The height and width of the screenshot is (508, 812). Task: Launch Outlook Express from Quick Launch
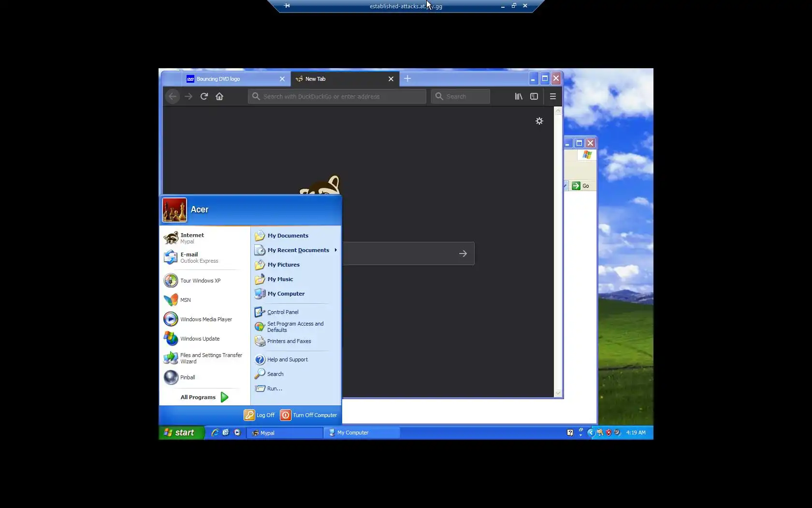click(x=226, y=433)
